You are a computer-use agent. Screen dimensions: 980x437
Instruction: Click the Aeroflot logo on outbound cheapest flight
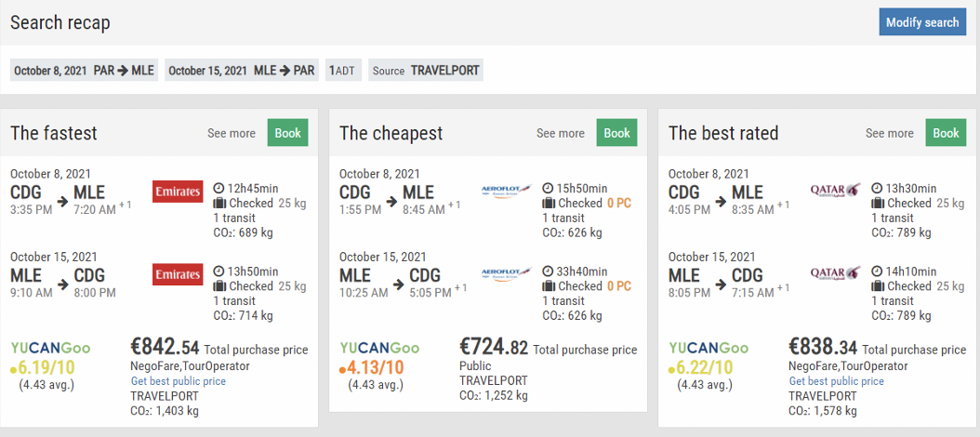506,192
